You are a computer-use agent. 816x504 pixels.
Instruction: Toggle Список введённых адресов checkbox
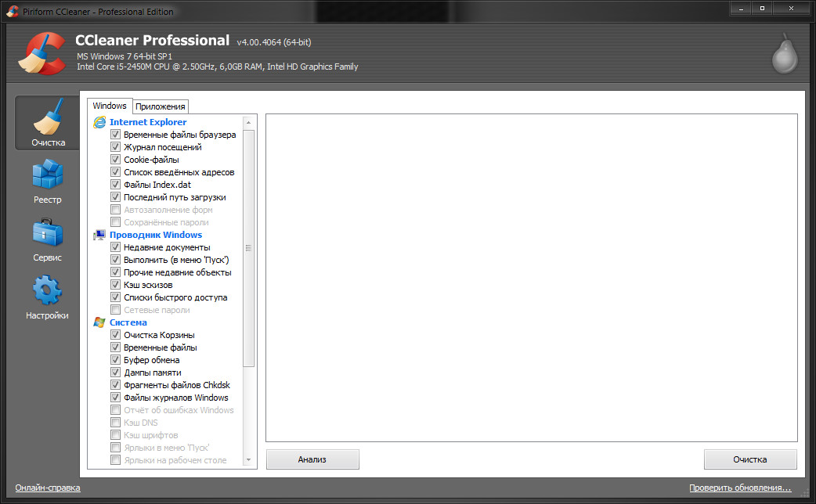tap(116, 172)
